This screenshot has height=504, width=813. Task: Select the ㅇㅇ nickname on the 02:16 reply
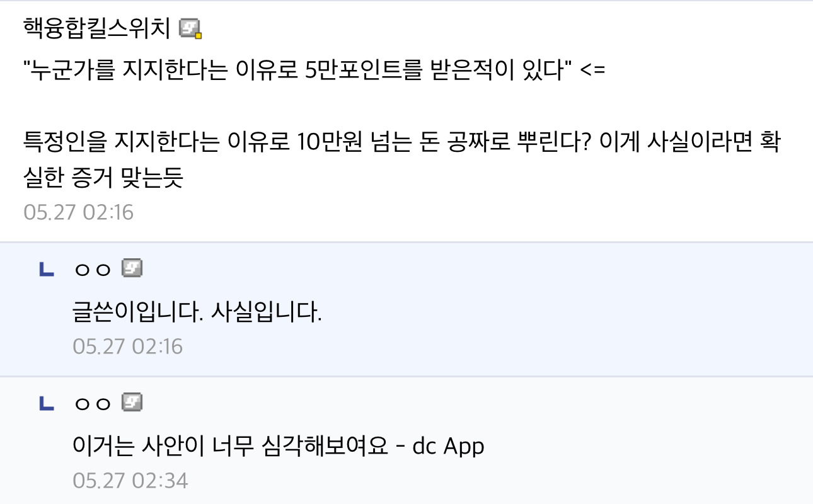(93, 270)
